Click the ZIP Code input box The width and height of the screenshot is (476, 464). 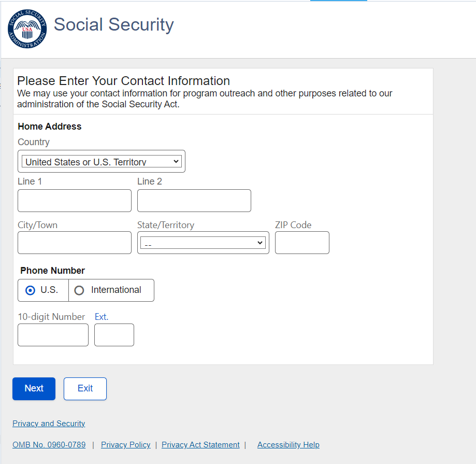click(x=302, y=243)
